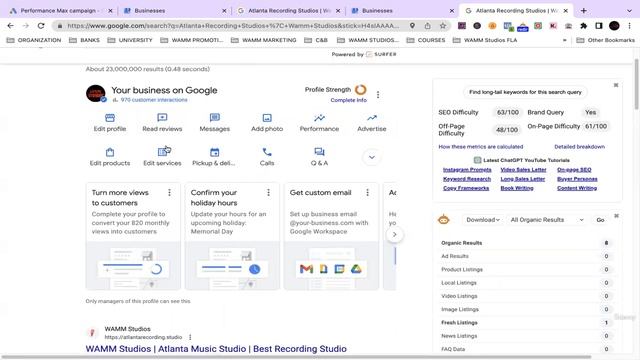
Task: Open Calls phone icon
Action: coord(267,152)
